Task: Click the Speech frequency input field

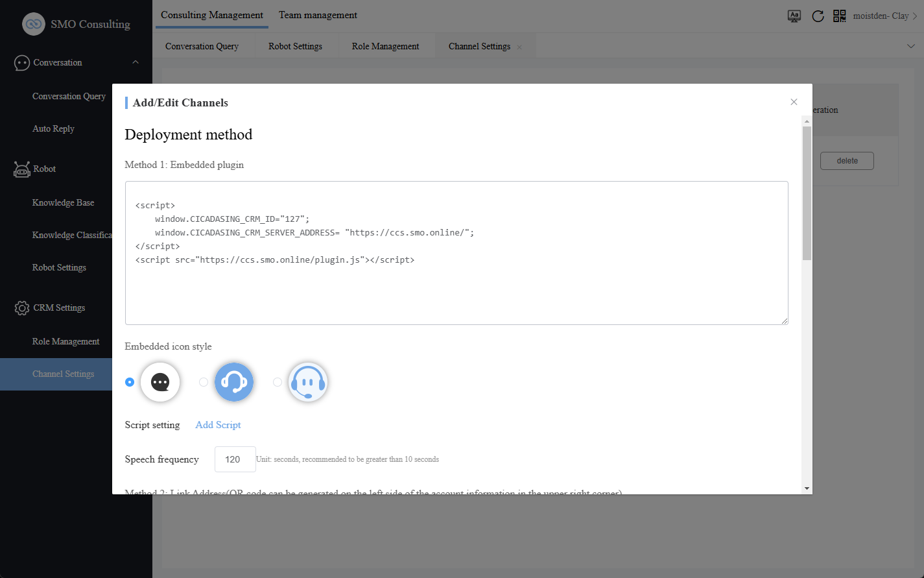Action: [x=235, y=459]
